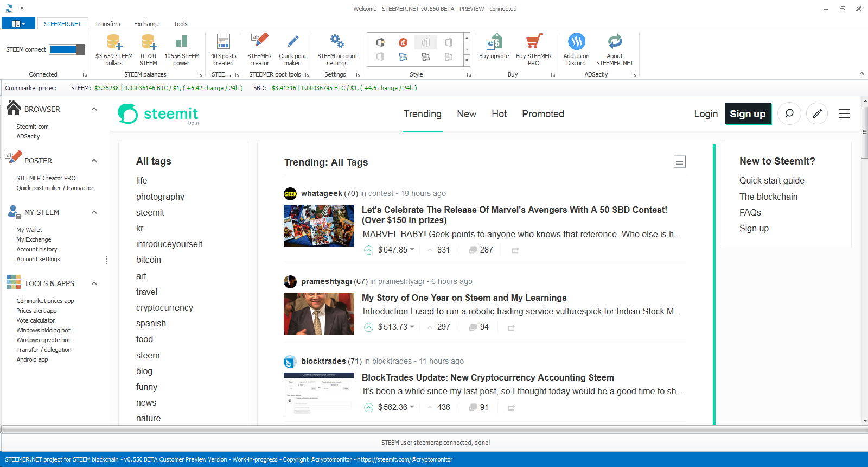This screenshot has width=868, height=467.
Task: Click the layout toggle icon next to Trending: All Tags
Action: 680,162
